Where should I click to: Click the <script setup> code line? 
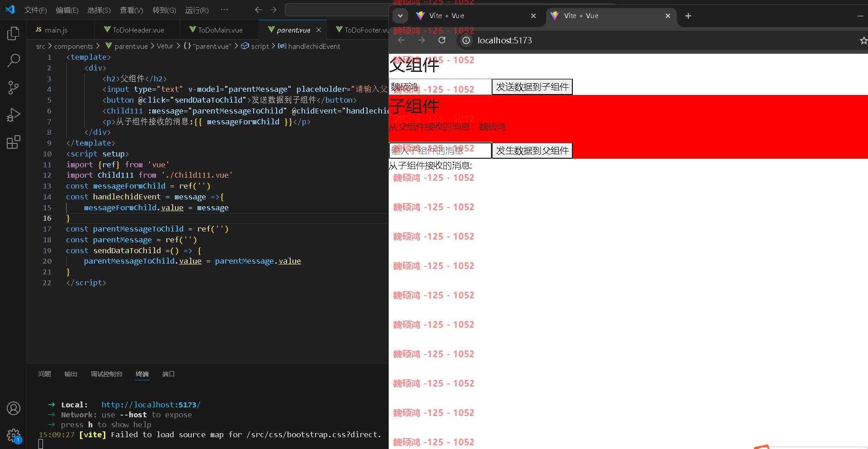pos(97,154)
